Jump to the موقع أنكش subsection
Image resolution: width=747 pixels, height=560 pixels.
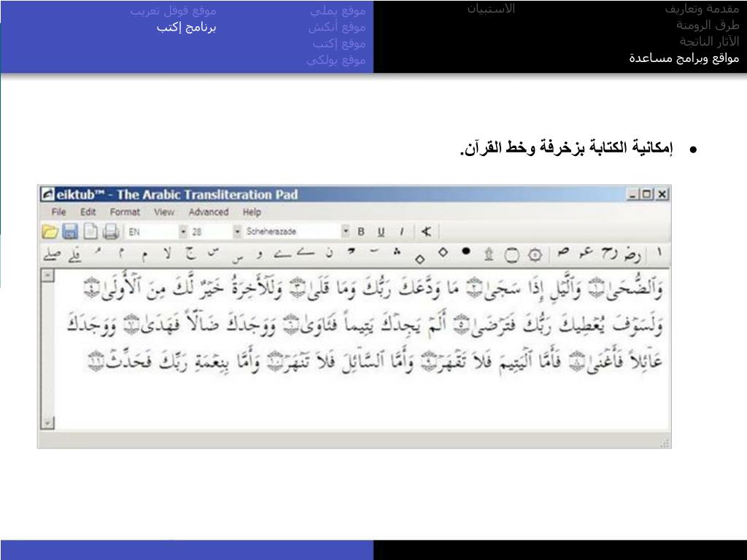(x=337, y=27)
